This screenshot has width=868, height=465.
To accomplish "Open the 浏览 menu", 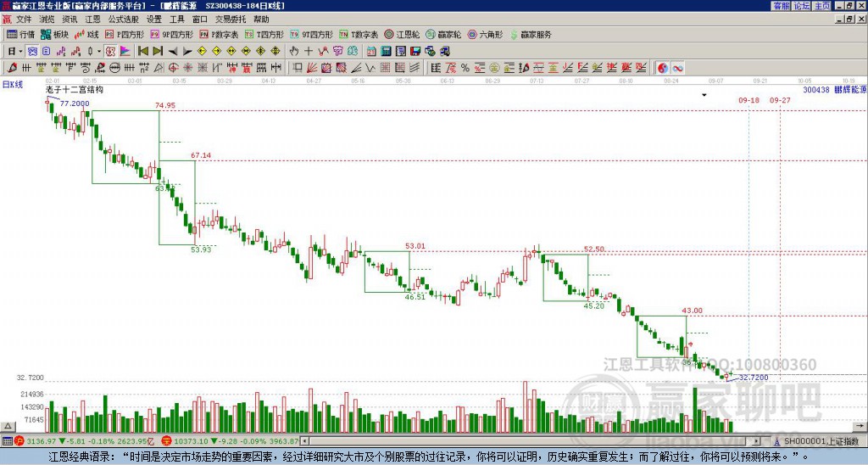I will 47,20.
